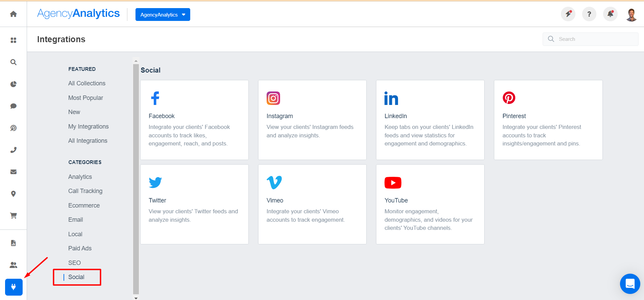Click the question mark help icon

click(x=589, y=14)
